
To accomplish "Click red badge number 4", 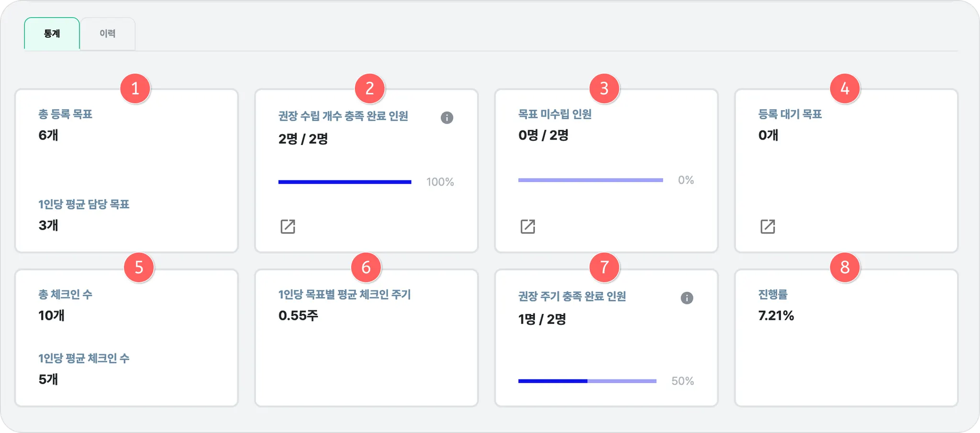I will 845,89.
